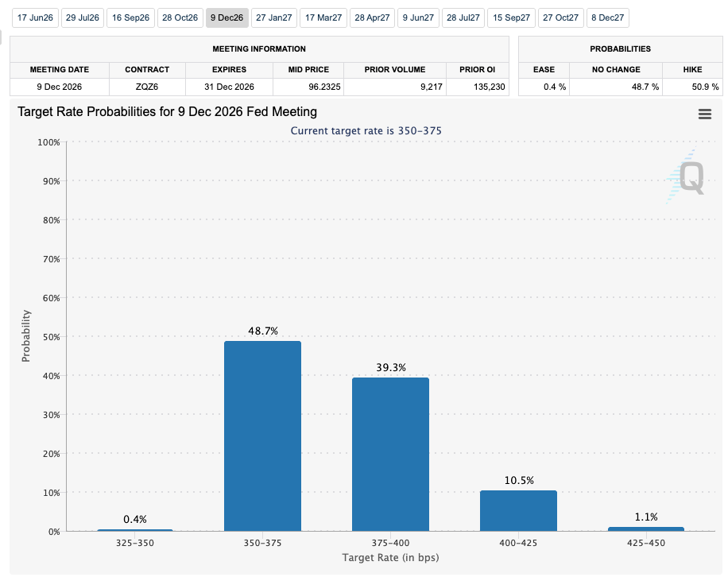Viewport: 728px width, 577px height.
Task: Click the HIKE probability value 50.9 %
Action: (705, 87)
